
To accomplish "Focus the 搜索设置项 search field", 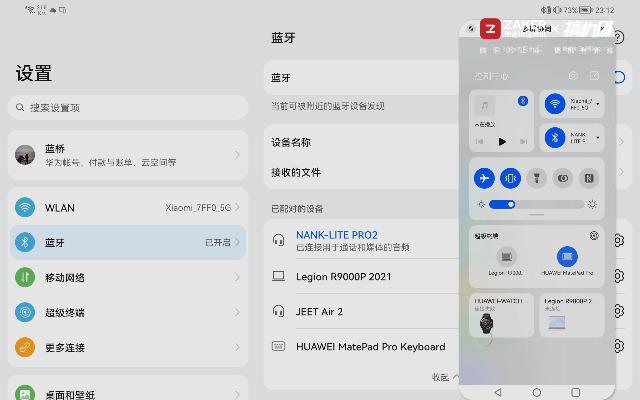I will (x=128, y=107).
